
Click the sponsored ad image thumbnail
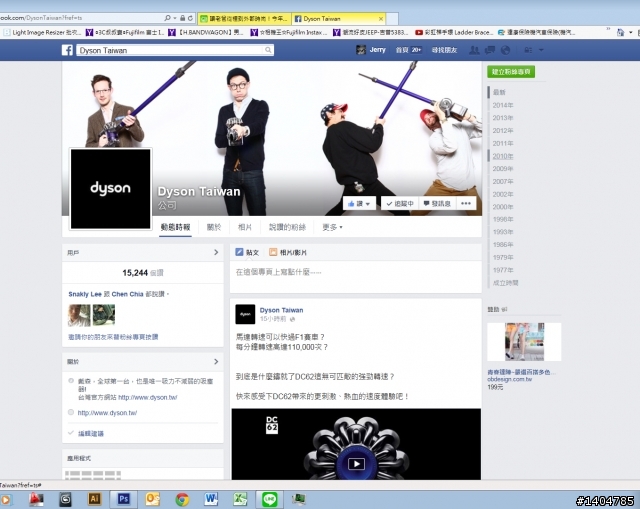coord(524,342)
